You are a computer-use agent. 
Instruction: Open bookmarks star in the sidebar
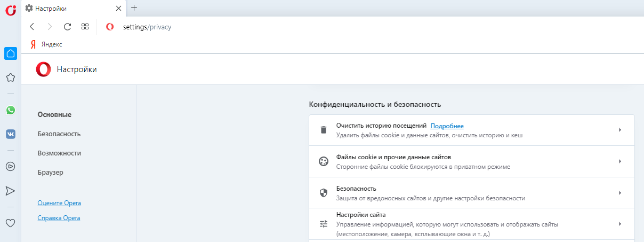(10, 77)
